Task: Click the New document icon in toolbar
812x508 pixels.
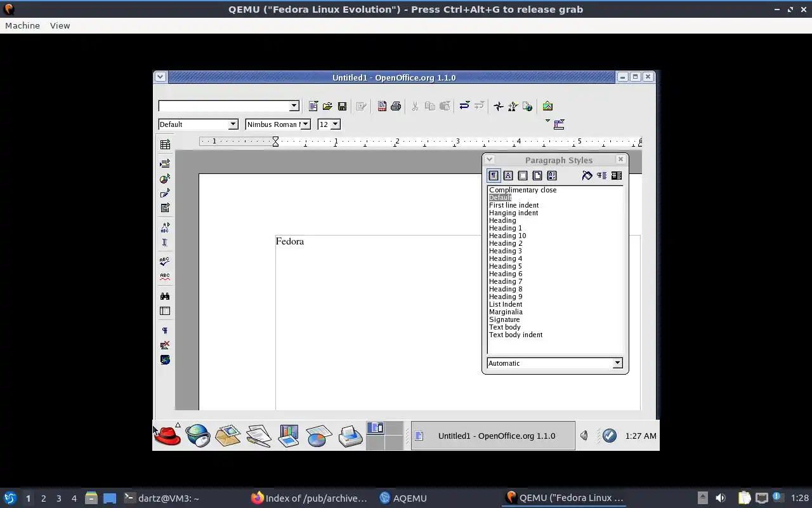Action: click(x=313, y=106)
